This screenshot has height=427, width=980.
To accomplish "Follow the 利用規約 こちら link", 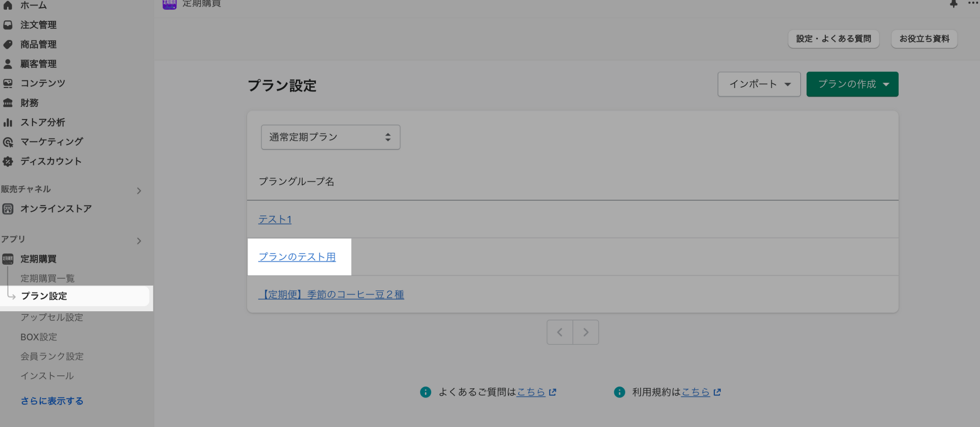I will click(x=696, y=392).
